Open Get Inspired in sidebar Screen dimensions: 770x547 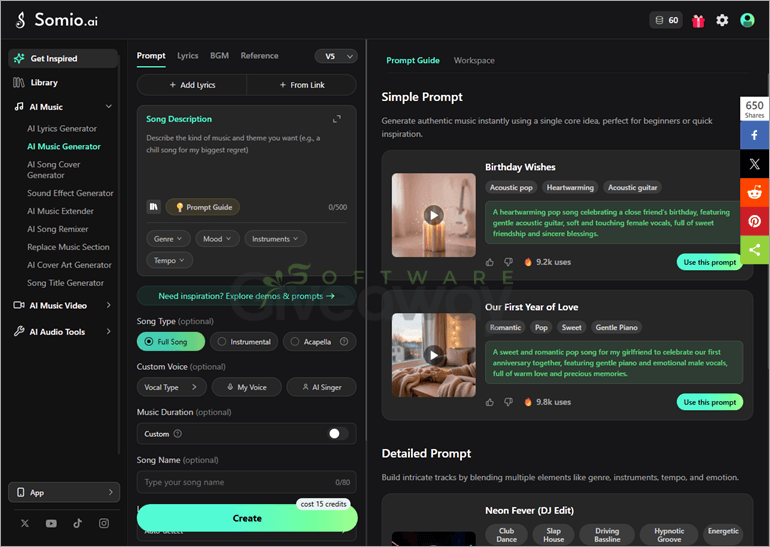coord(63,58)
